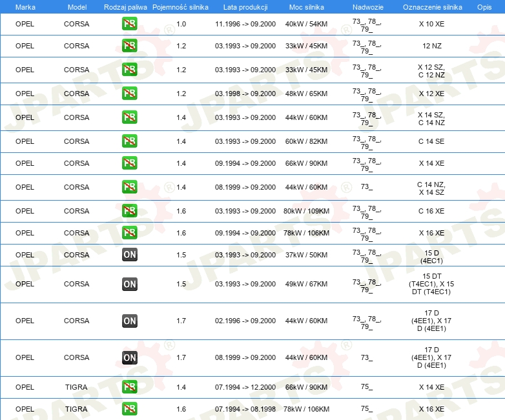This screenshot has width=505, height=420.
Task: Click the petrol icon in the C 14 SE row
Action: click(x=129, y=141)
